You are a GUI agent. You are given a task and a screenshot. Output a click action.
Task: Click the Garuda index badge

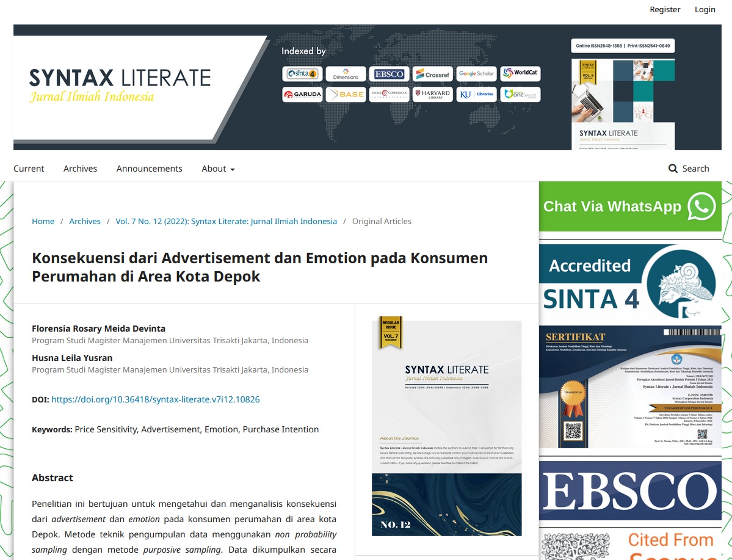302,95
